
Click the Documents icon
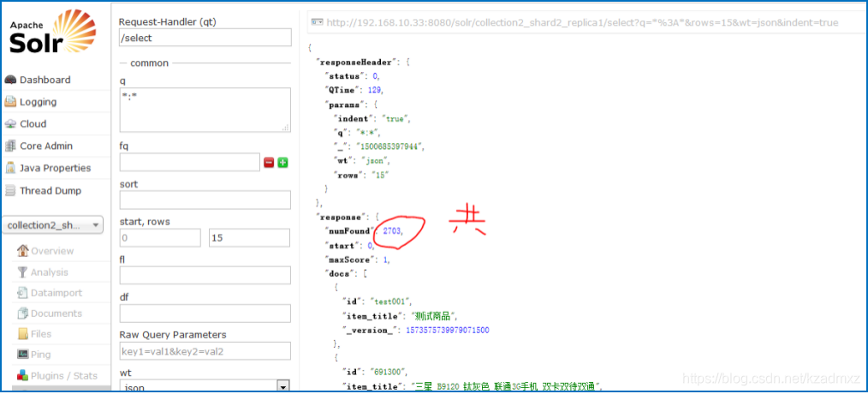click(23, 313)
